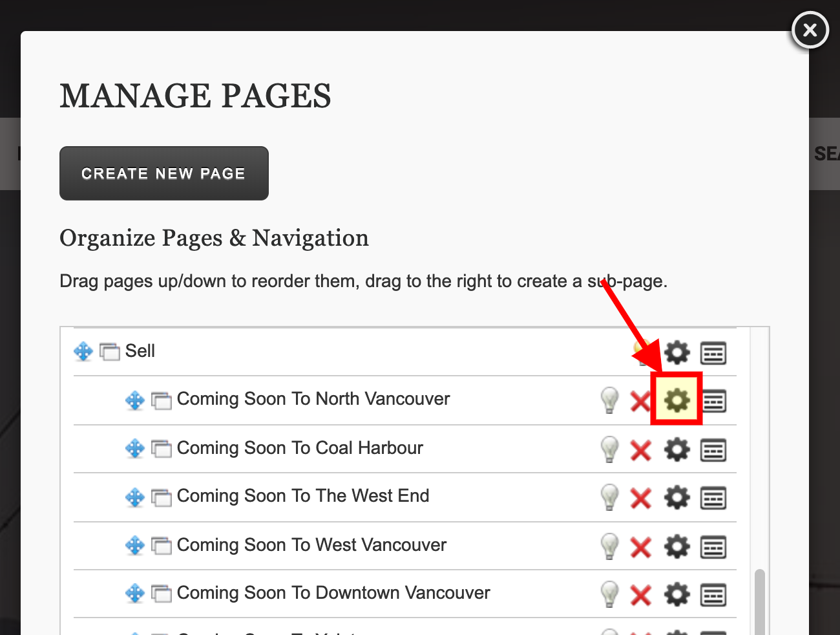Screen dimensions: 840x635
Task: Toggle lightbulb visibility for Coming Soon To Downtown Vancouver
Action: [609, 594]
